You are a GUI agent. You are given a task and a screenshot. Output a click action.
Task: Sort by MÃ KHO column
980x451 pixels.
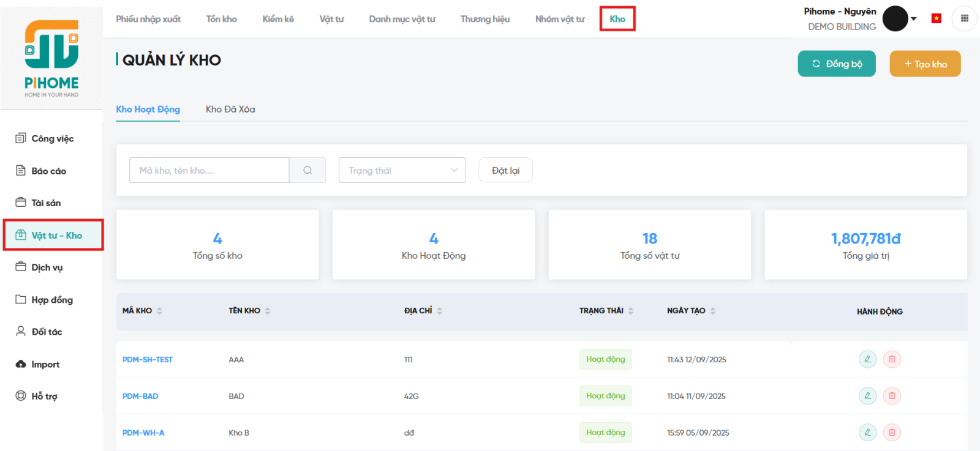coord(159,311)
